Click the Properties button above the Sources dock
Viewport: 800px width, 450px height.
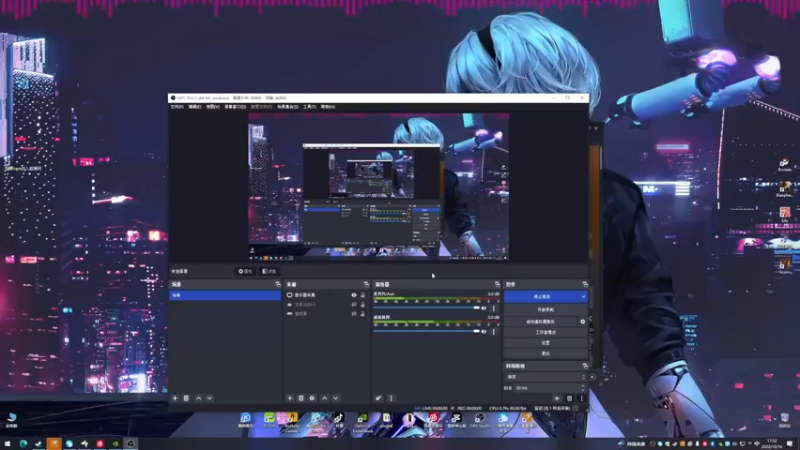(x=245, y=271)
